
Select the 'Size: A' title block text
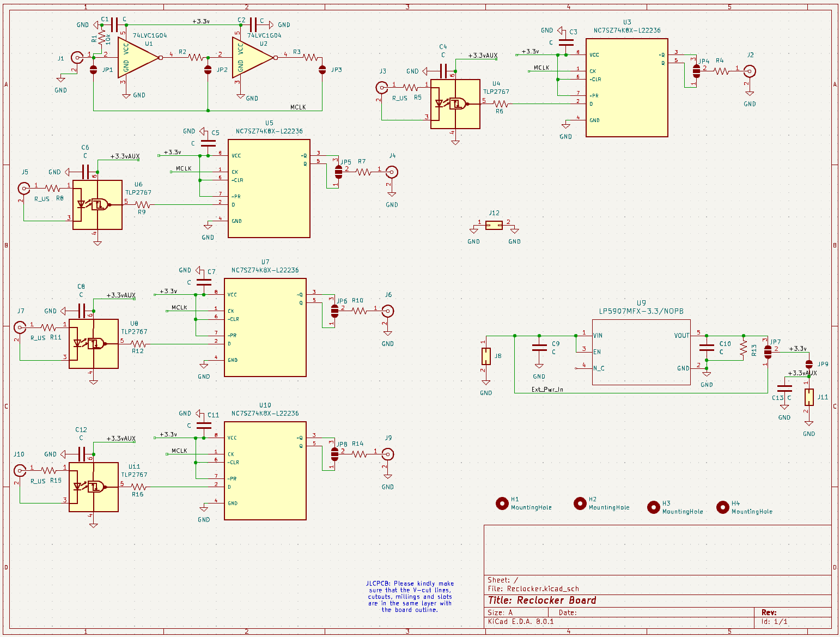click(x=500, y=612)
